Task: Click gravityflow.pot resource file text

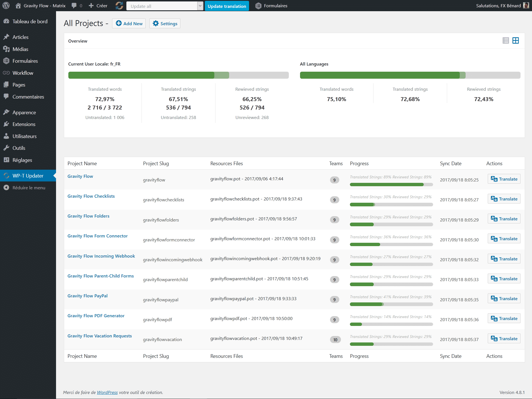Action: click(x=247, y=179)
